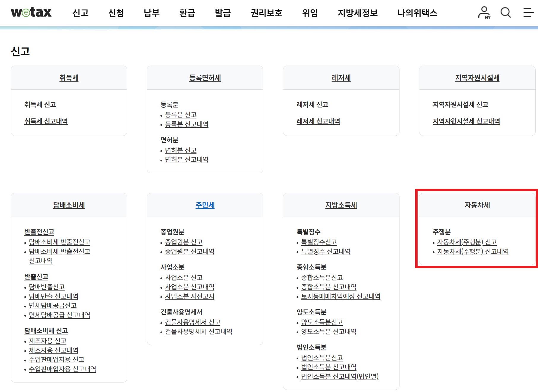The image size is (538, 392).
Task: Select the 환급 menu item
Action: (x=187, y=13)
